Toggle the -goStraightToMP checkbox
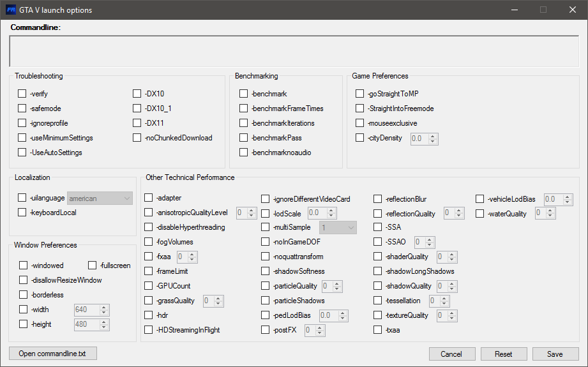The width and height of the screenshot is (588, 367). pyautogui.click(x=360, y=94)
